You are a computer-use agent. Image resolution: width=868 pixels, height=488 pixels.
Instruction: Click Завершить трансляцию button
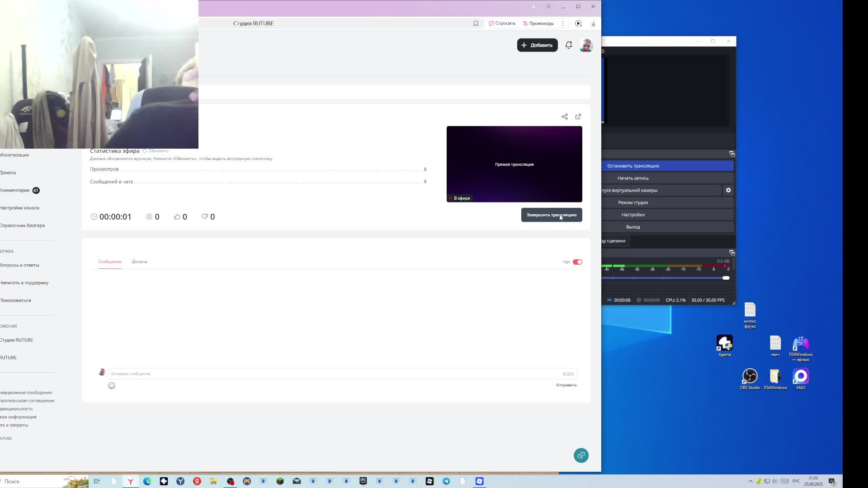551,215
